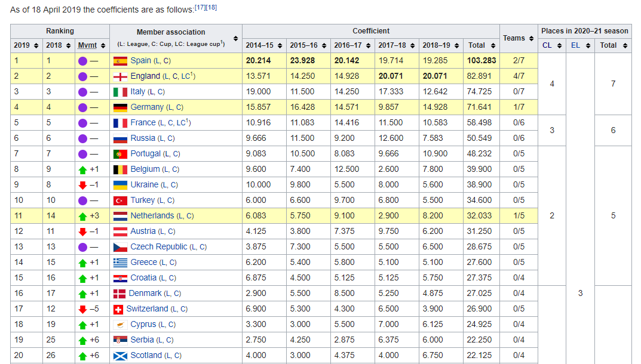This screenshot has height=364, width=641.
Task: Click the Denmark flag icon
Action: tap(119, 294)
